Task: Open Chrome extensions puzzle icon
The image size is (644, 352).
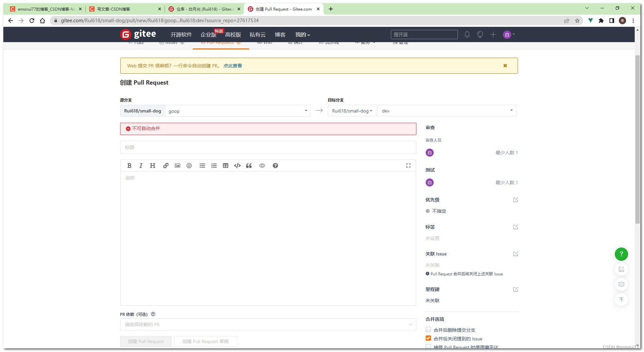Action: point(601,21)
